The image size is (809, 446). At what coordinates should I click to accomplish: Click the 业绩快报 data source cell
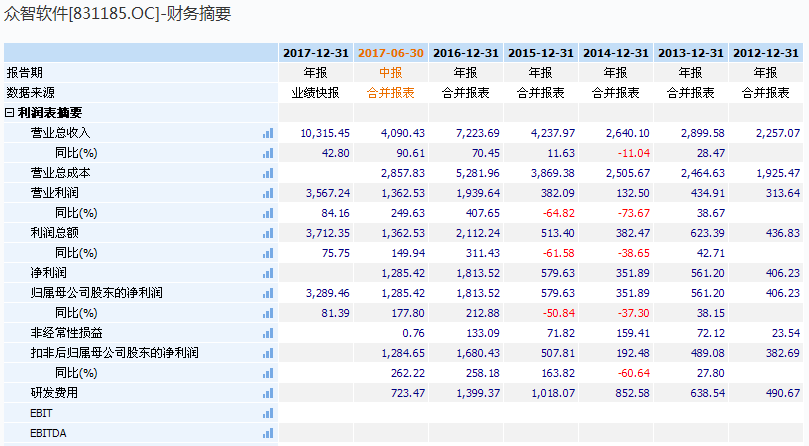coord(316,93)
